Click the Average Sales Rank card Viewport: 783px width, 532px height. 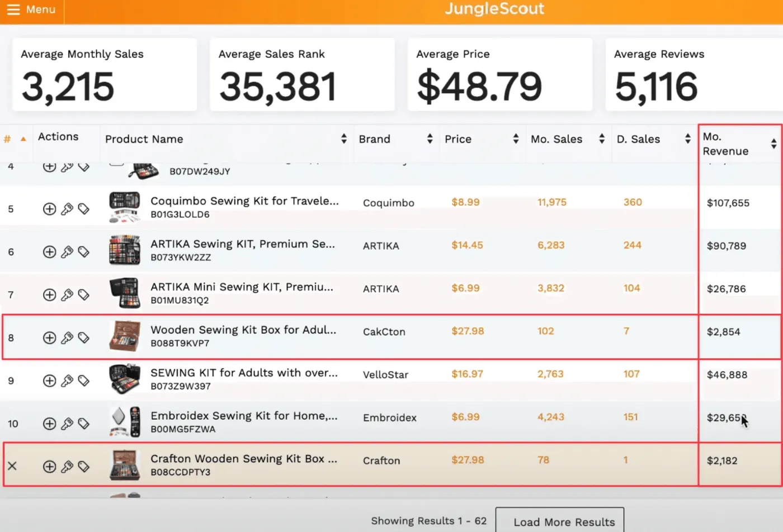point(302,74)
